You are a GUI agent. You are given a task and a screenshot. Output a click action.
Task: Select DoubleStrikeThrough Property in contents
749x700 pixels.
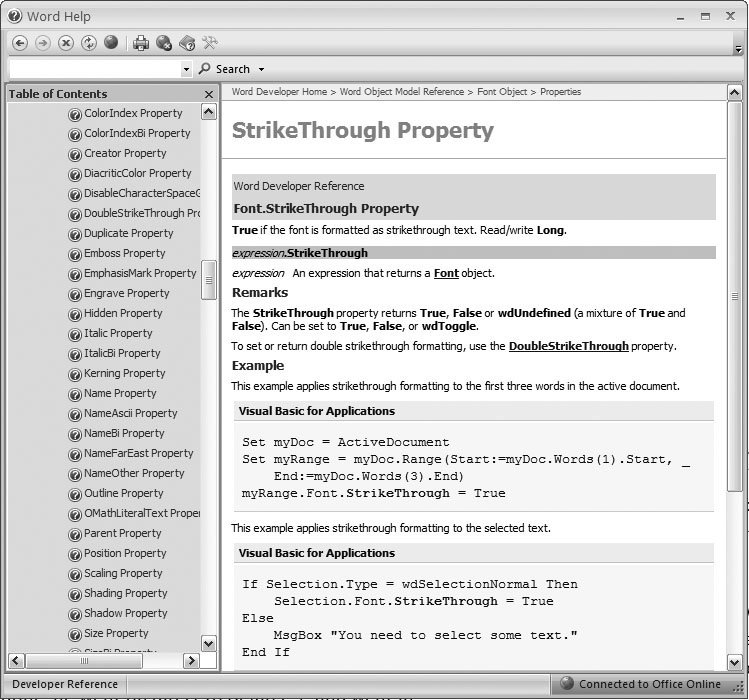point(142,213)
